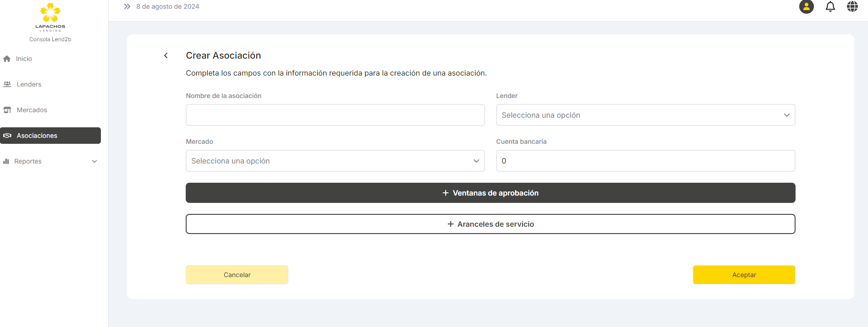Confirm with the Aceptar button
The image size is (868, 327).
pos(744,275)
